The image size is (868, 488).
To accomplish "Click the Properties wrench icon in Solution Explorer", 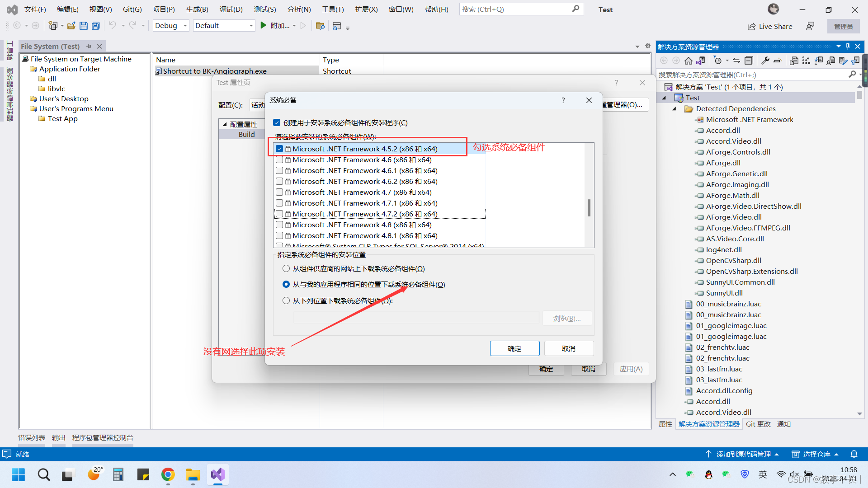I will (x=765, y=61).
